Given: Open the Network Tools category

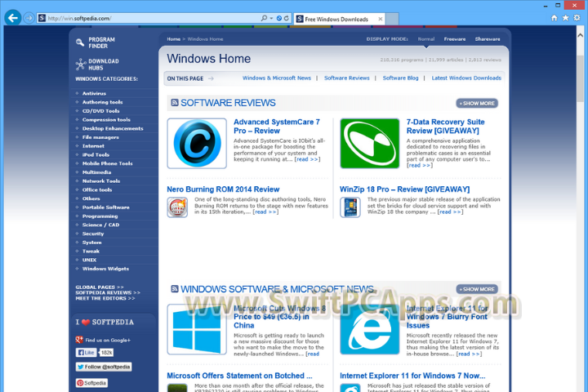Looking at the screenshot, I should click(101, 181).
